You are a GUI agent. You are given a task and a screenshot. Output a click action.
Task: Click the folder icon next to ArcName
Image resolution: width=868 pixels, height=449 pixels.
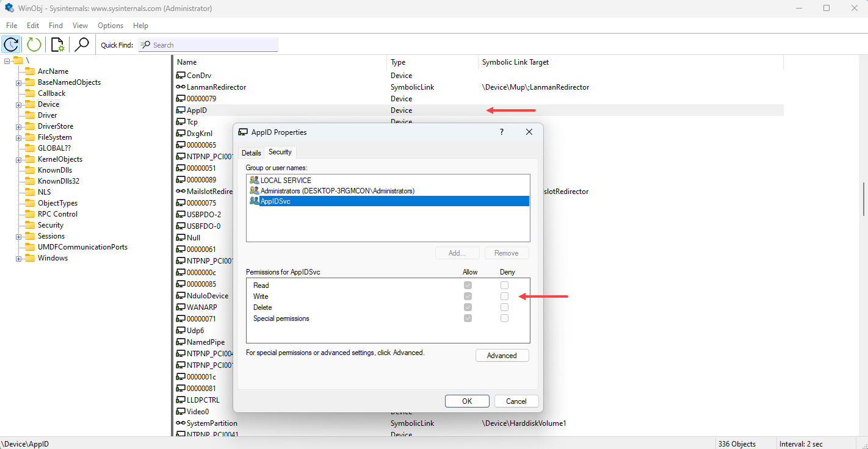click(x=30, y=71)
